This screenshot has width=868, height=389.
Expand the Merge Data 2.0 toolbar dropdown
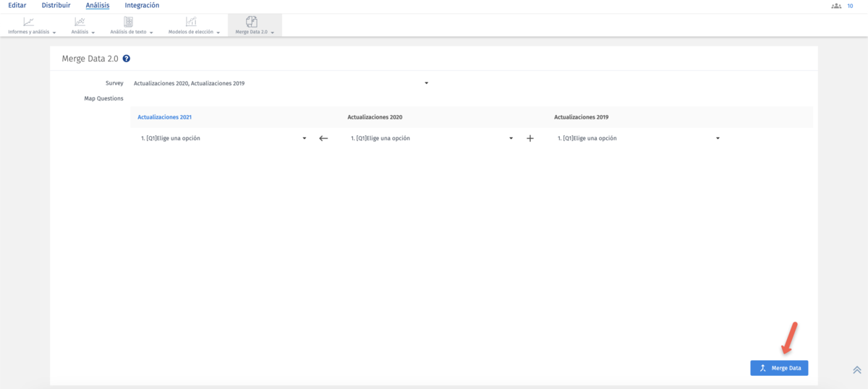[x=272, y=33]
